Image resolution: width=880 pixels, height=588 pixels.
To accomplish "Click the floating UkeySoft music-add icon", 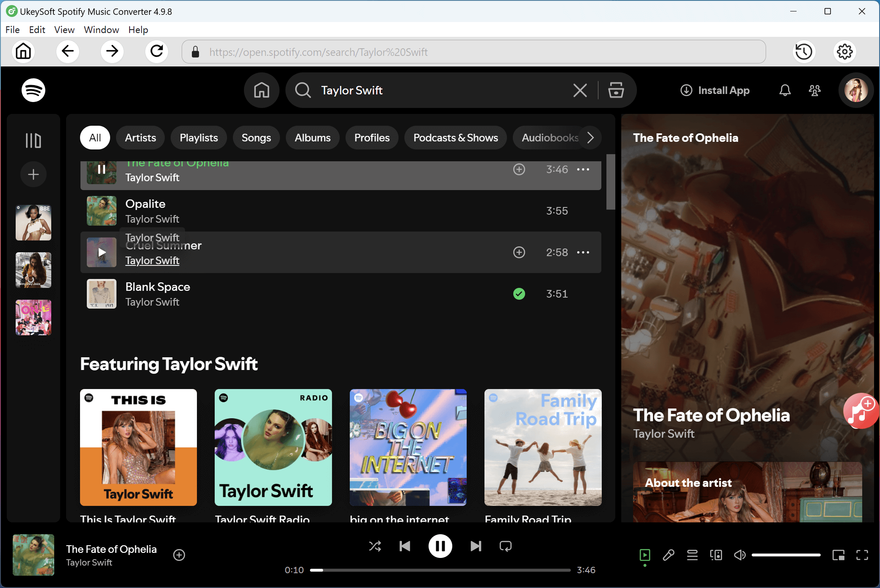I will click(x=860, y=411).
